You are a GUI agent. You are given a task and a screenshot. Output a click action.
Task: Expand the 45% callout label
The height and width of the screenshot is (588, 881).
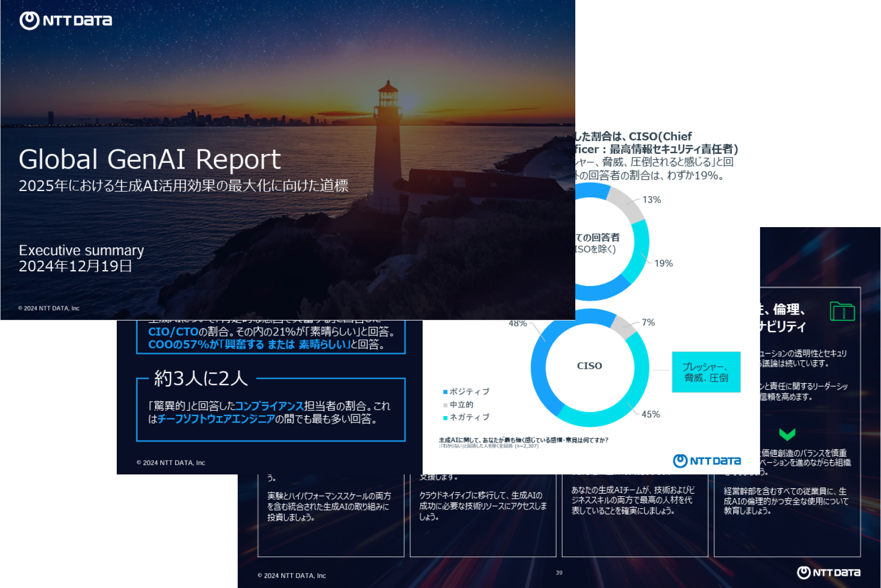[x=652, y=414]
